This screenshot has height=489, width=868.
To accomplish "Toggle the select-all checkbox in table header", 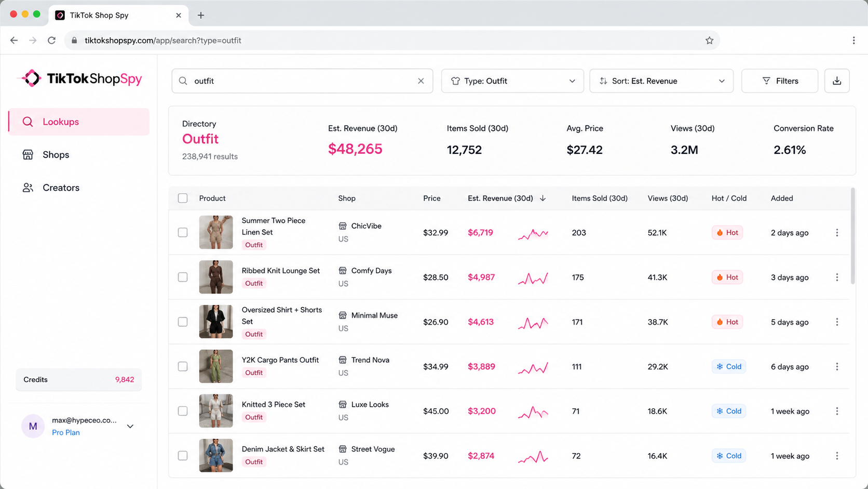I will point(183,199).
